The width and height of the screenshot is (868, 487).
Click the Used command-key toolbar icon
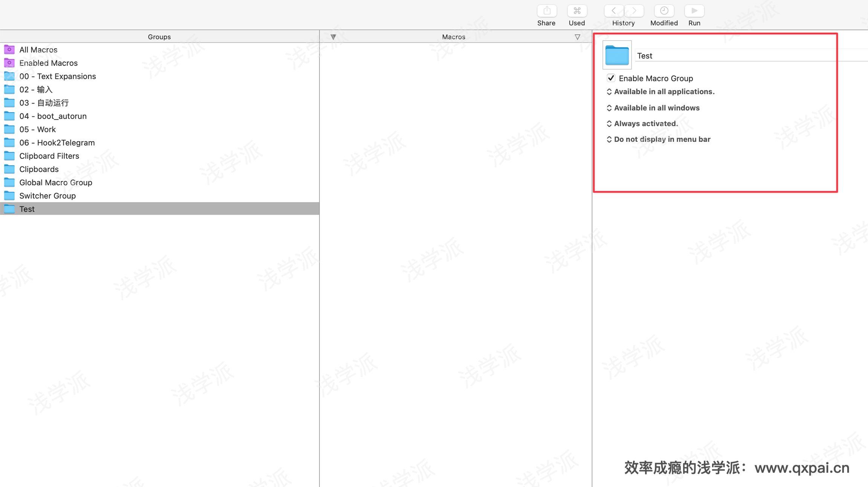[x=577, y=11]
